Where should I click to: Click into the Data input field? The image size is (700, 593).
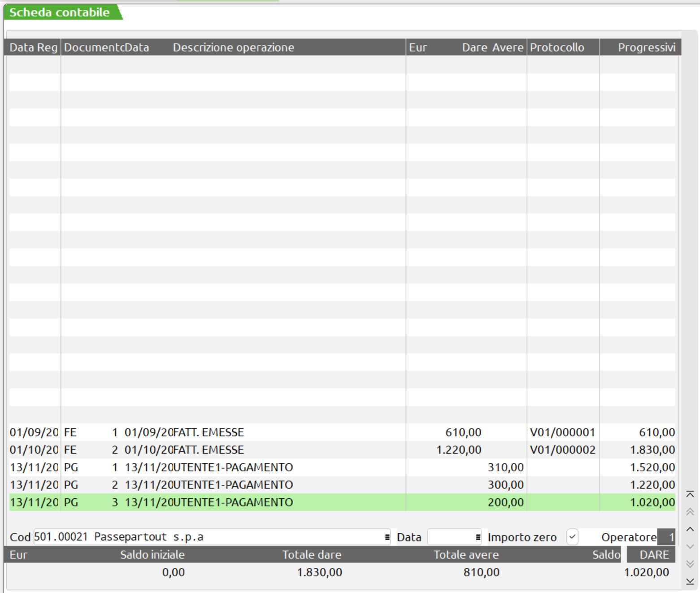pos(450,537)
